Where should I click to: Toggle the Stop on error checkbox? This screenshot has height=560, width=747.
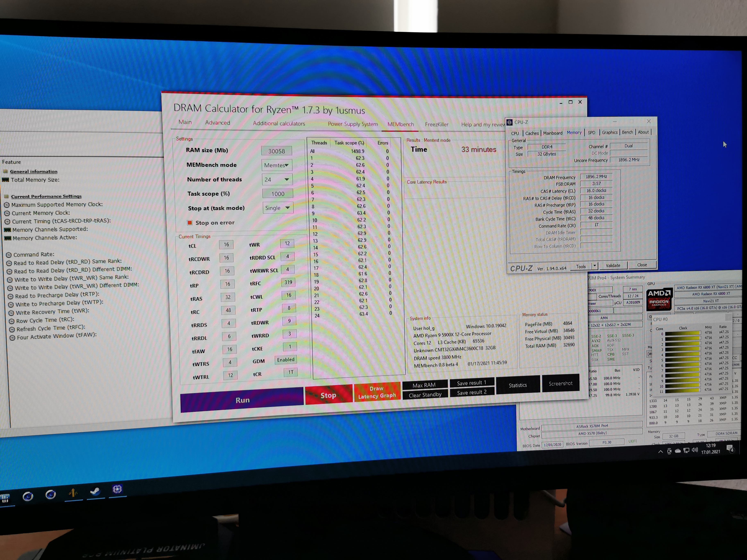(x=190, y=223)
